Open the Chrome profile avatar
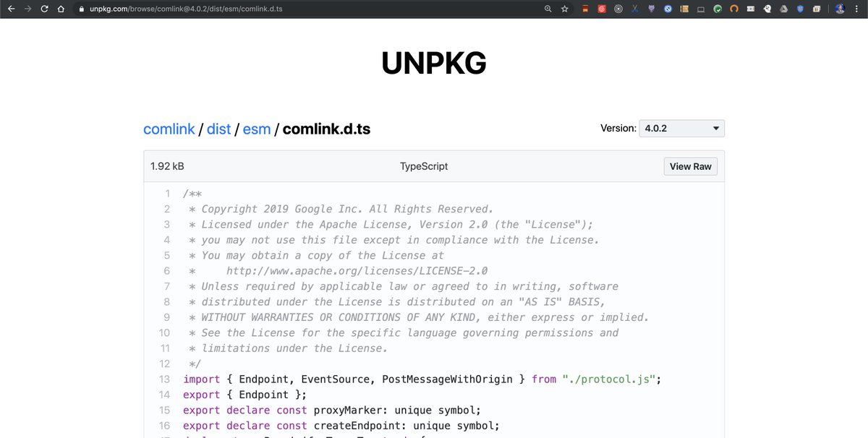 (840, 9)
